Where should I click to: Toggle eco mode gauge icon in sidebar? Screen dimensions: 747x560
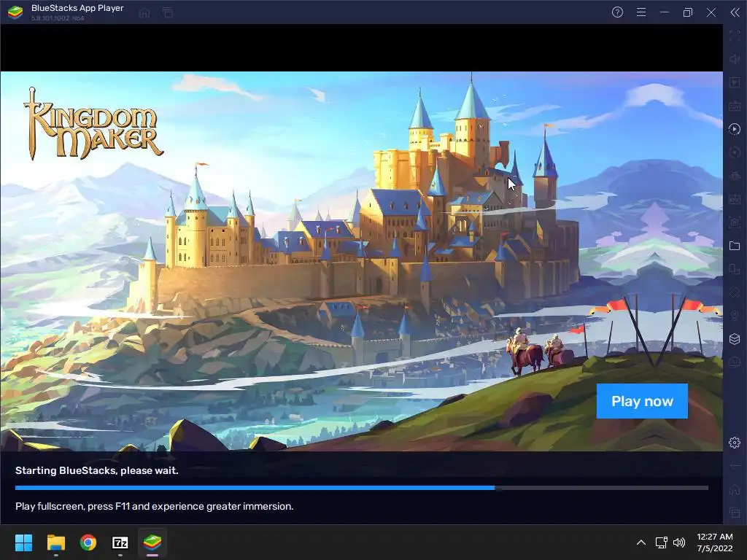pyautogui.click(x=735, y=362)
